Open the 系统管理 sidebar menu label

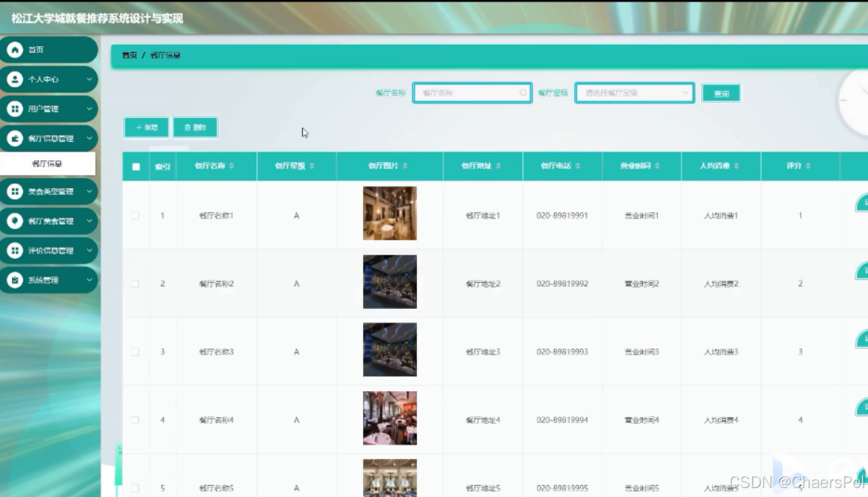point(43,281)
